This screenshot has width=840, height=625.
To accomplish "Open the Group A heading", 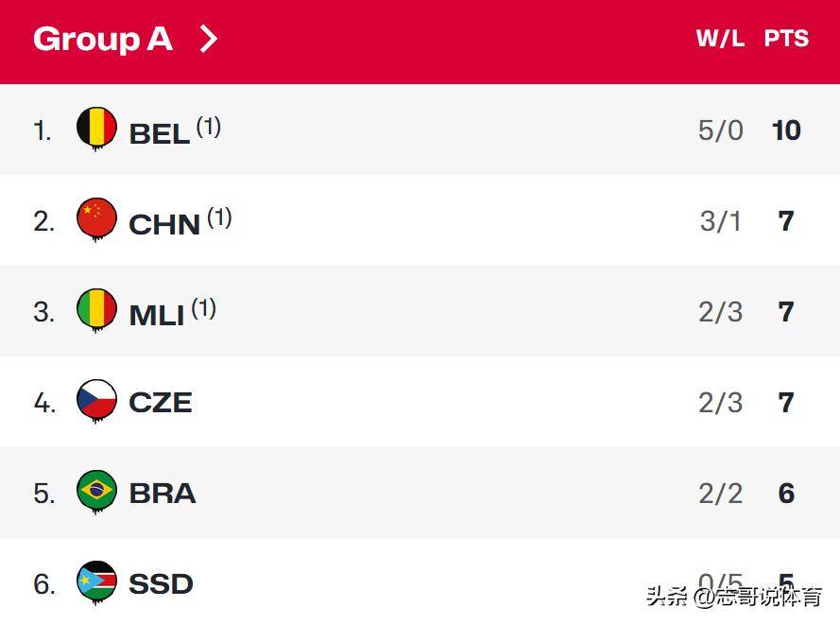I will 102,39.
